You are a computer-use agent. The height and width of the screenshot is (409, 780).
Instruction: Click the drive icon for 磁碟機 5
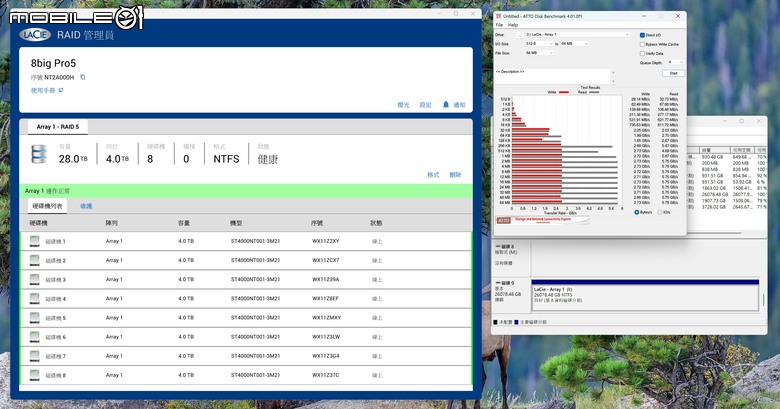pos(34,317)
